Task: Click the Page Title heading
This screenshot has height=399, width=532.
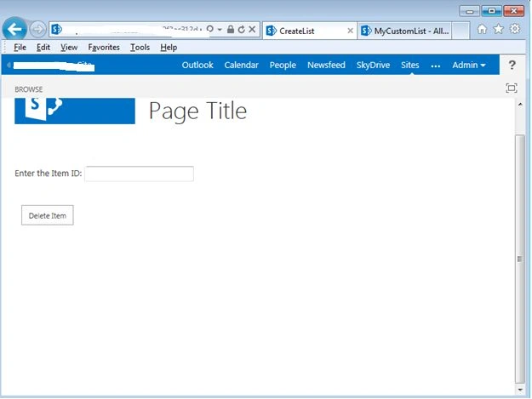Action: click(197, 111)
